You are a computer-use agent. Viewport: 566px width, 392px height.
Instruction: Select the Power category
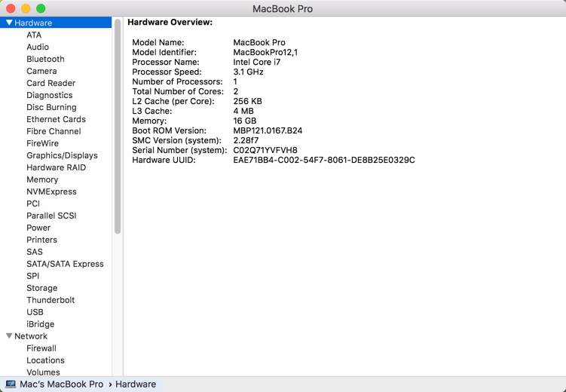coord(38,228)
